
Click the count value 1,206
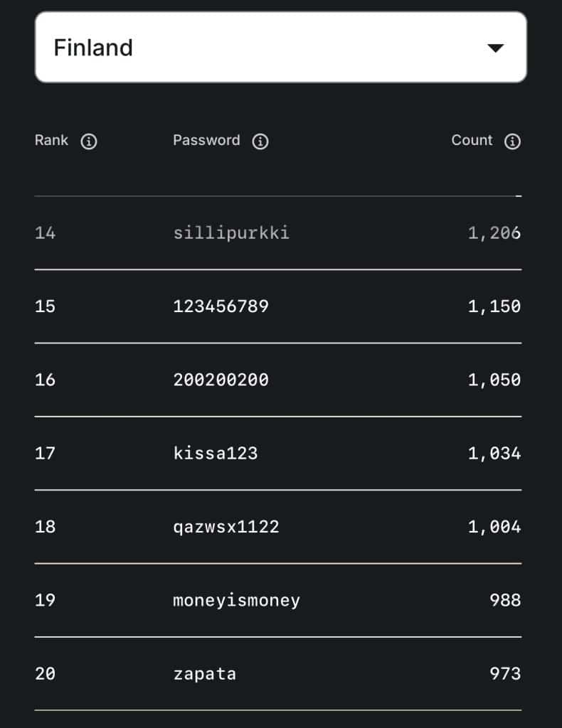494,233
